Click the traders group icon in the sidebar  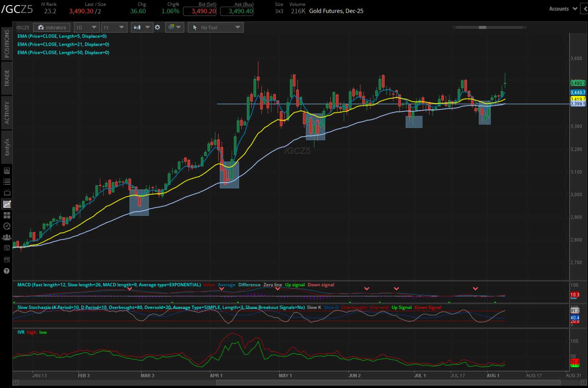6,237
